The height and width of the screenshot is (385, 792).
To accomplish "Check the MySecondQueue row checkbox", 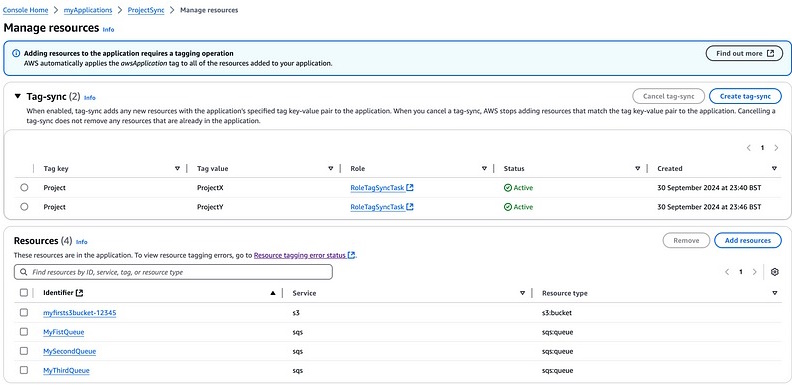I will click(24, 351).
